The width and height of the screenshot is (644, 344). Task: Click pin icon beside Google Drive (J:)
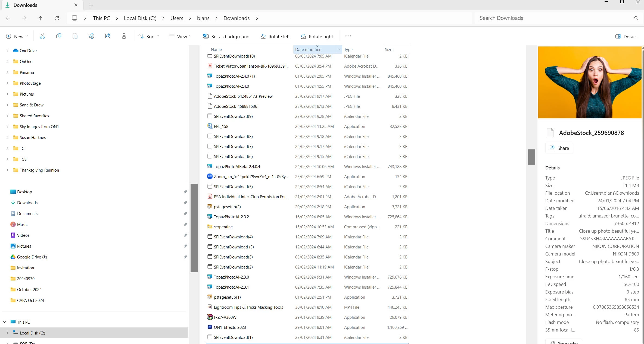[185, 257]
